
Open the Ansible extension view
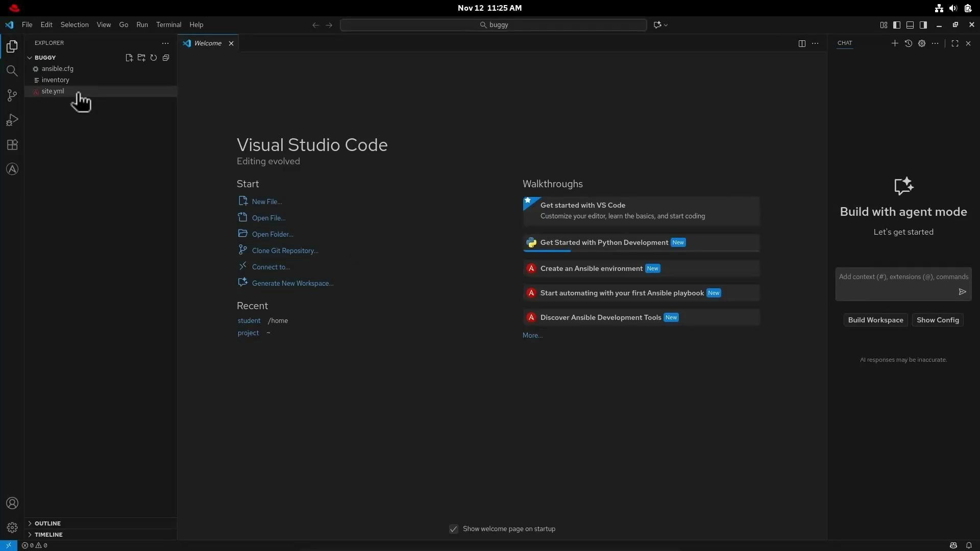[12, 169]
